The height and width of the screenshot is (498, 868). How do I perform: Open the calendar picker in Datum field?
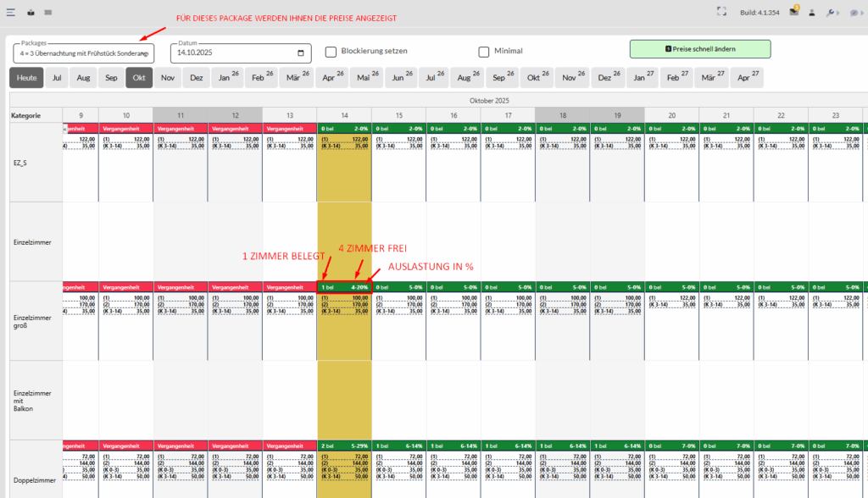[x=301, y=53]
